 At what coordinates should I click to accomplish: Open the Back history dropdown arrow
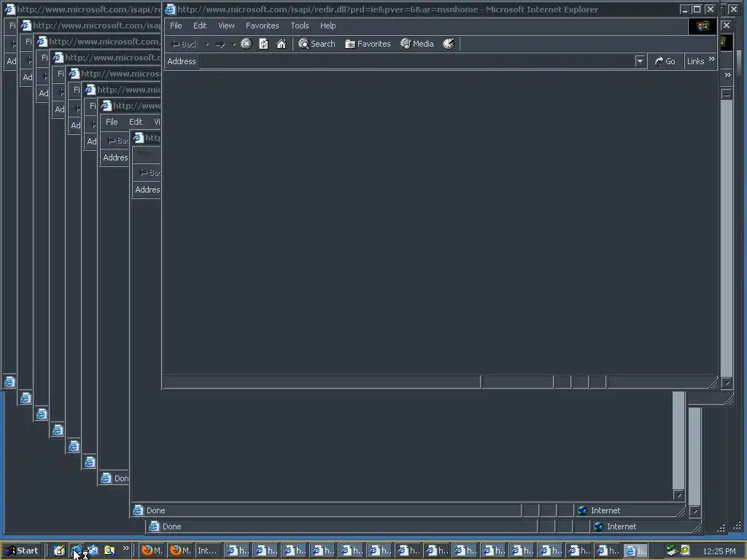click(x=206, y=44)
